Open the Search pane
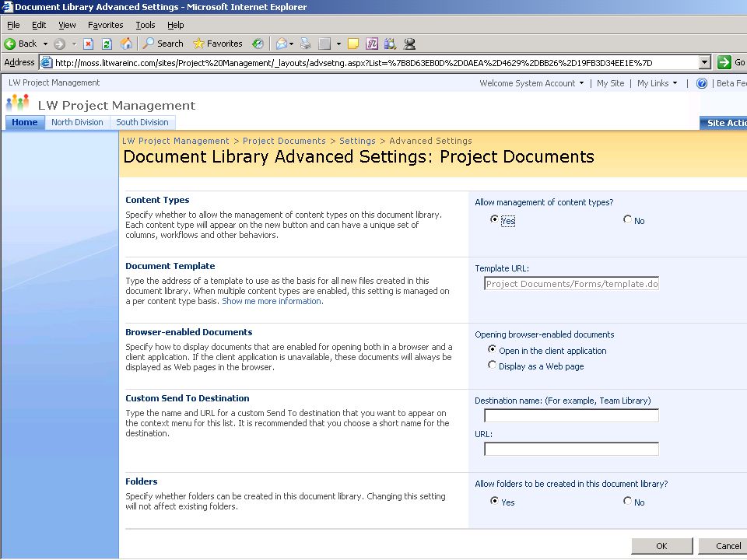This screenshot has width=747, height=560. point(163,44)
